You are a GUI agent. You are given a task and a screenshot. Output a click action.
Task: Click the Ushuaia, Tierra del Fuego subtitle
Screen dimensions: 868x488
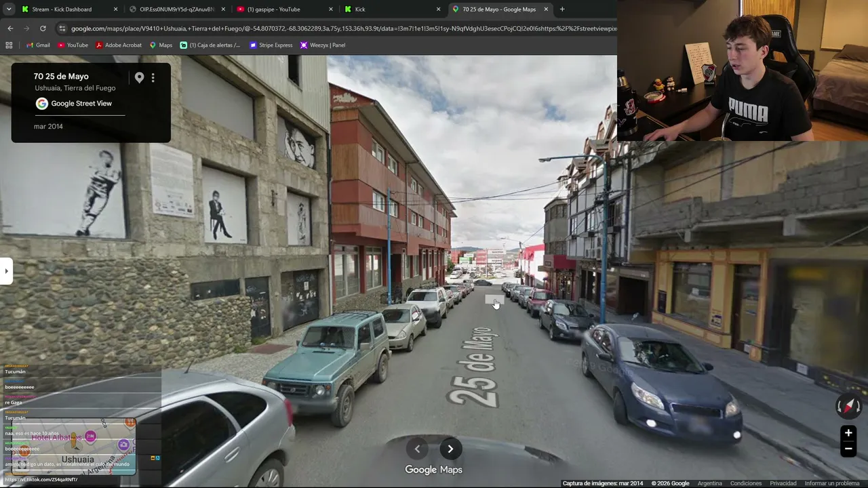point(75,88)
